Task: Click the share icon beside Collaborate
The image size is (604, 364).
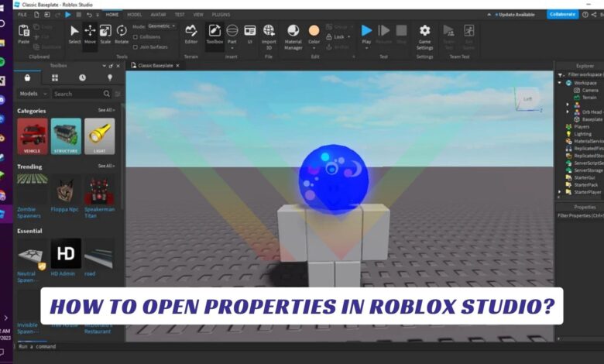Action: tap(594, 15)
